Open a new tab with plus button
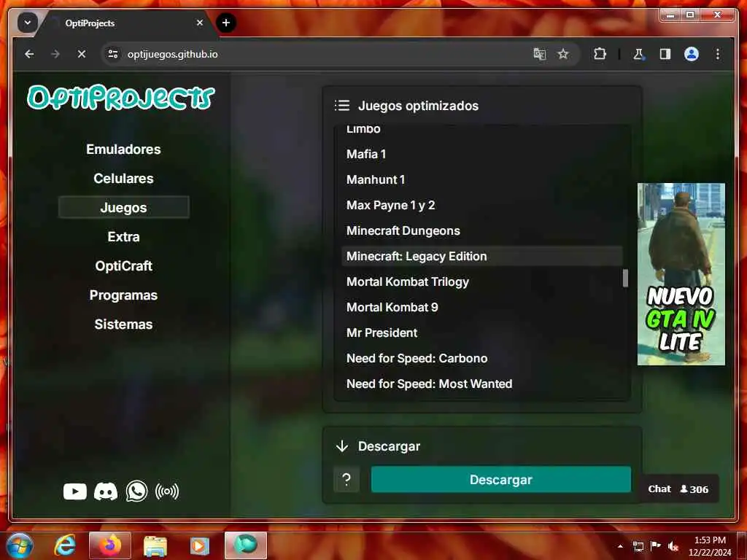Image resolution: width=747 pixels, height=560 pixels. click(x=226, y=23)
